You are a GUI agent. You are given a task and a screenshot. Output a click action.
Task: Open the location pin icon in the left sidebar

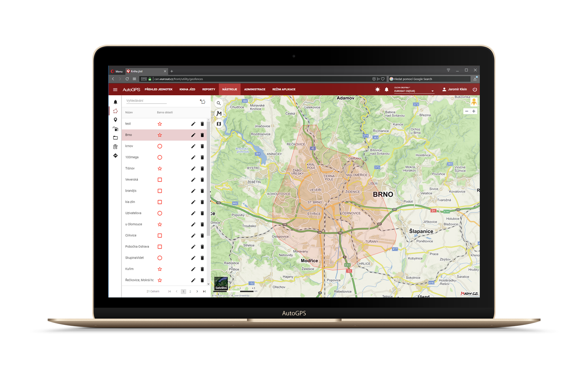[x=115, y=120]
